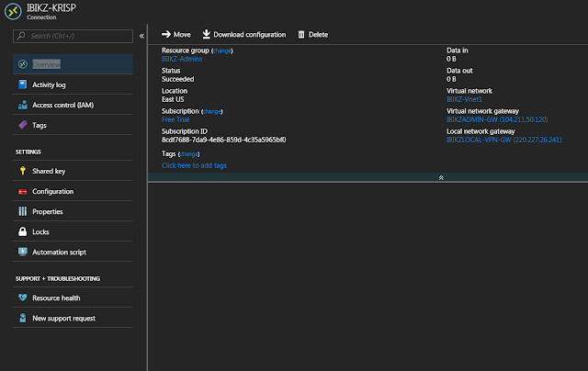Collapse the sidebar with double chevron
Screen dimensions: 588x371
click(141, 36)
